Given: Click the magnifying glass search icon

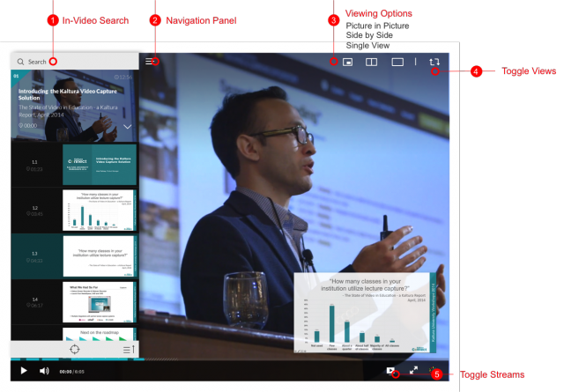Looking at the screenshot, I should pyautogui.click(x=20, y=62).
